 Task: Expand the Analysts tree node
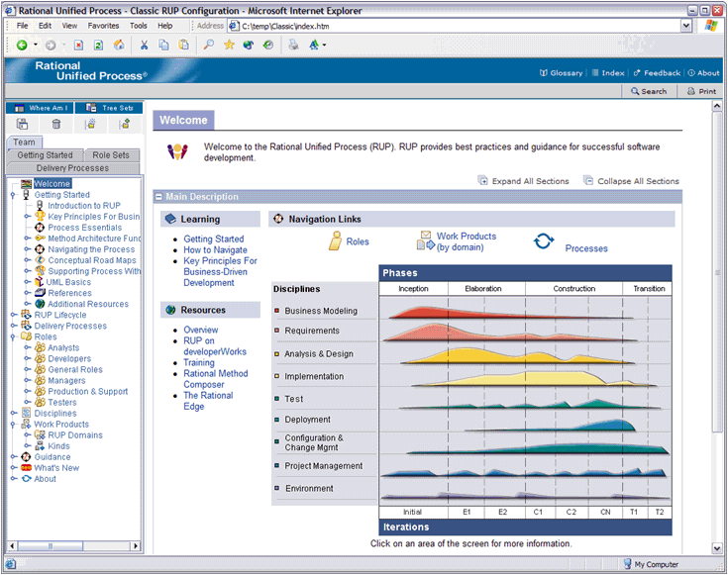pyautogui.click(x=28, y=347)
